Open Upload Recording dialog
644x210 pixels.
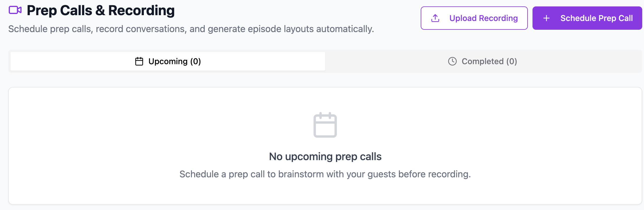tap(474, 18)
